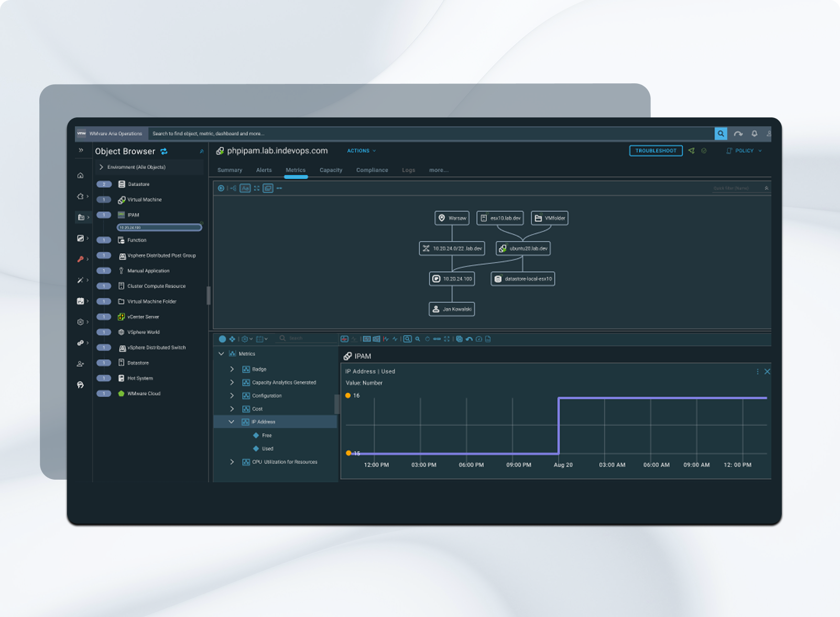Screen dimensions: 840x617
Task: Toggle the Datastore count badge with 2
Action: (104, 184)
